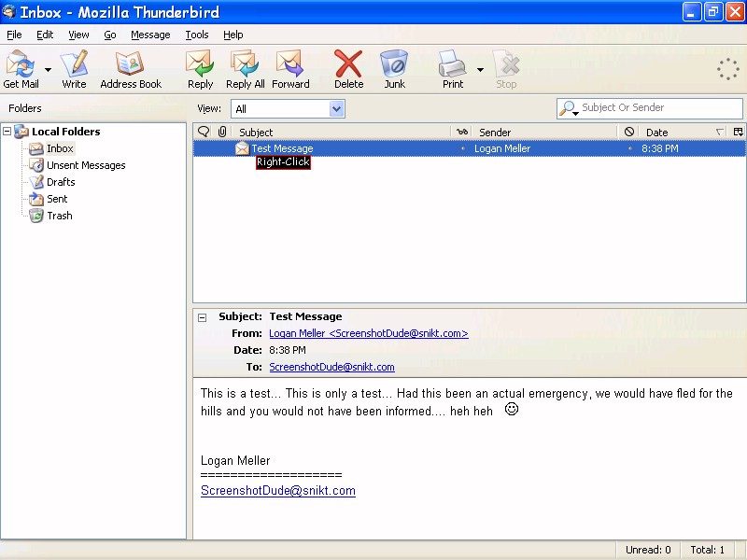Open the Address Book
The height and width of the screenshot is (560, 747).
point(131,69)
